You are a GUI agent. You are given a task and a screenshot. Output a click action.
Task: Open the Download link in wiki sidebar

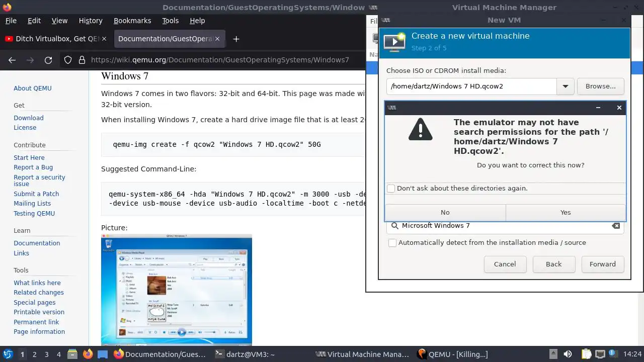click(29, 118)
